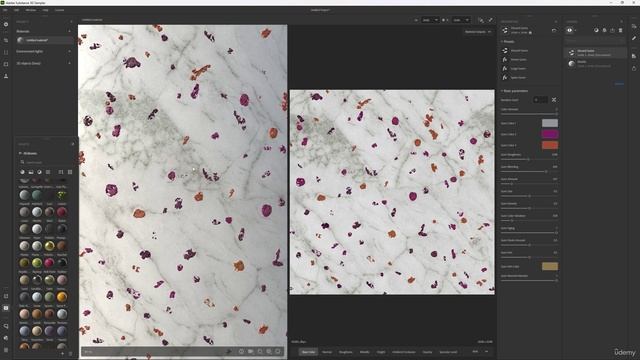
Task: Switch to the Roughness channel tab
Action: coord(345,352)
